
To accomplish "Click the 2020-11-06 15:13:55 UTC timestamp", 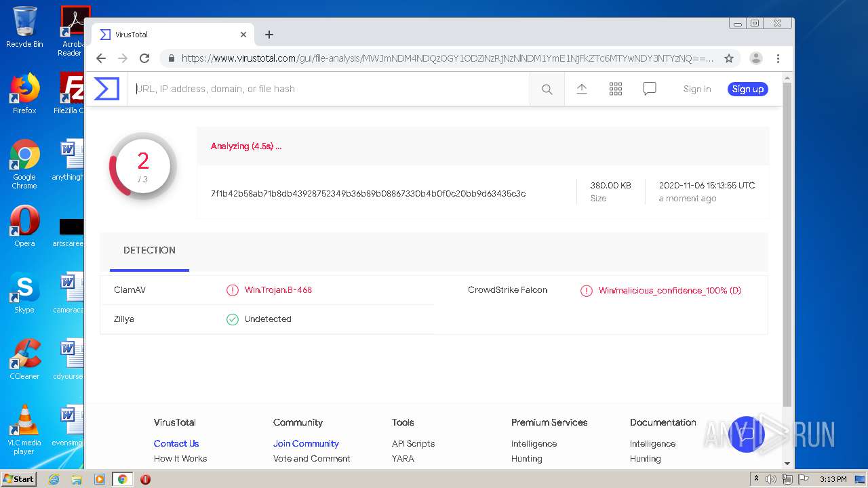I will pos(707,186).
